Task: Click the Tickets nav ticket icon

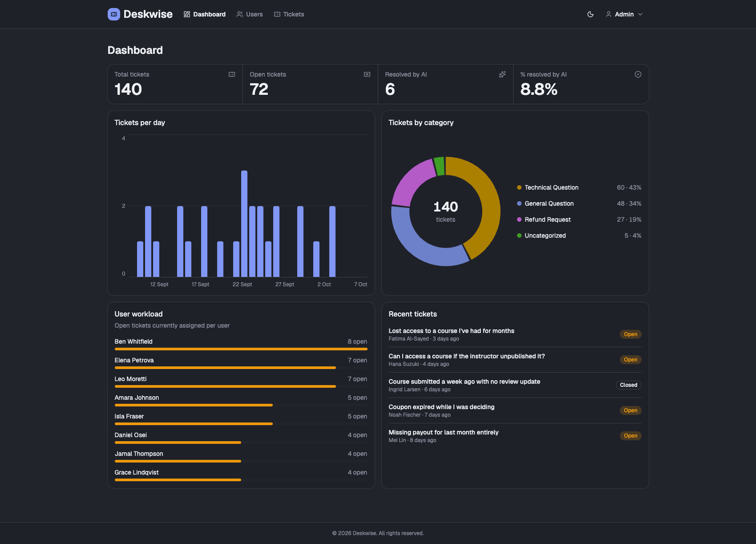Action: pos(277,14)
